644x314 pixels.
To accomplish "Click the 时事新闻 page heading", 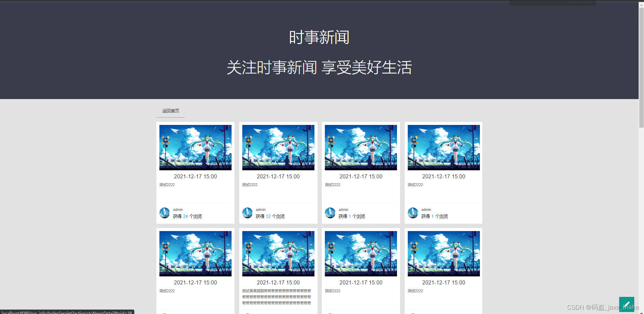I will [319, 37].
